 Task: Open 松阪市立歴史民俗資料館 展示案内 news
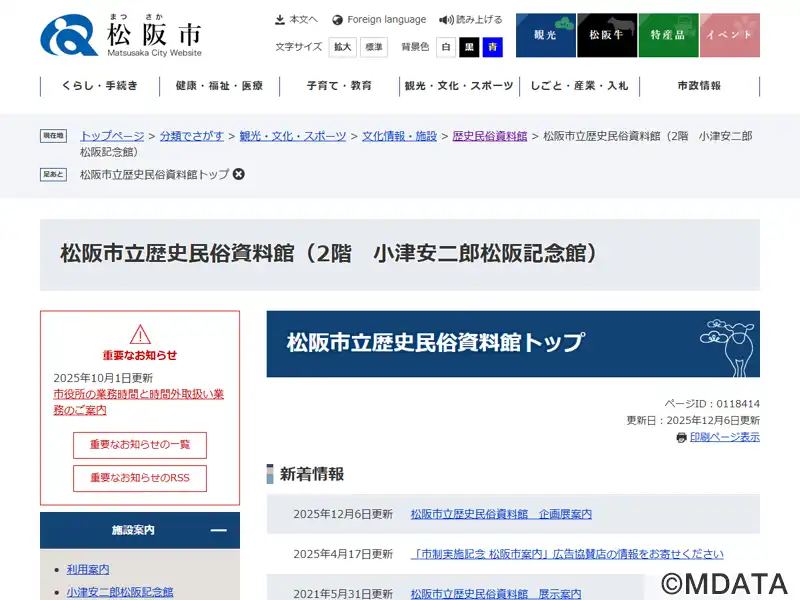click(x=496, y=594)
